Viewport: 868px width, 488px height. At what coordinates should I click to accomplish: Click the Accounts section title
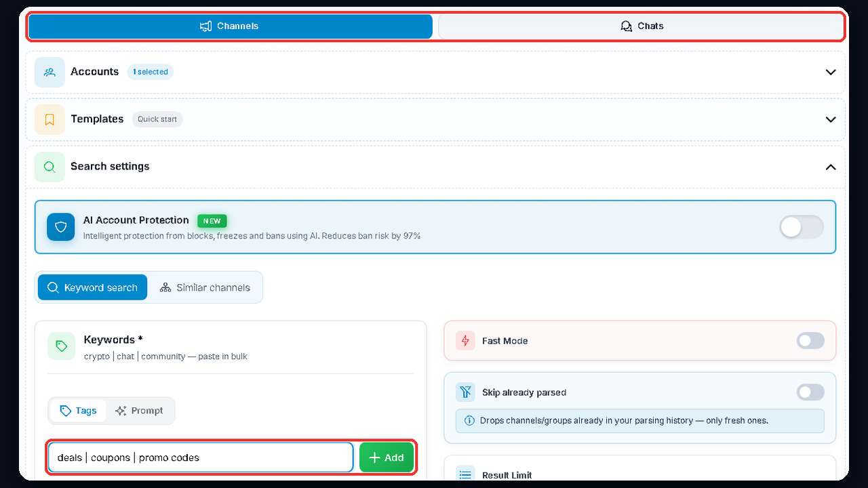pyautogui.click(x=95, y=72)
